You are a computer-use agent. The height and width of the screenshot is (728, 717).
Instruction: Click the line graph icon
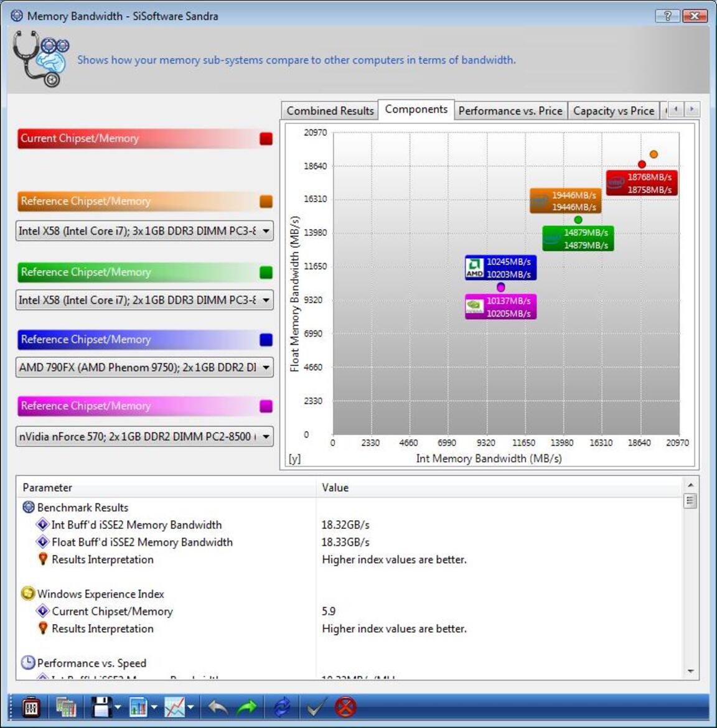(x=175, y=707)
